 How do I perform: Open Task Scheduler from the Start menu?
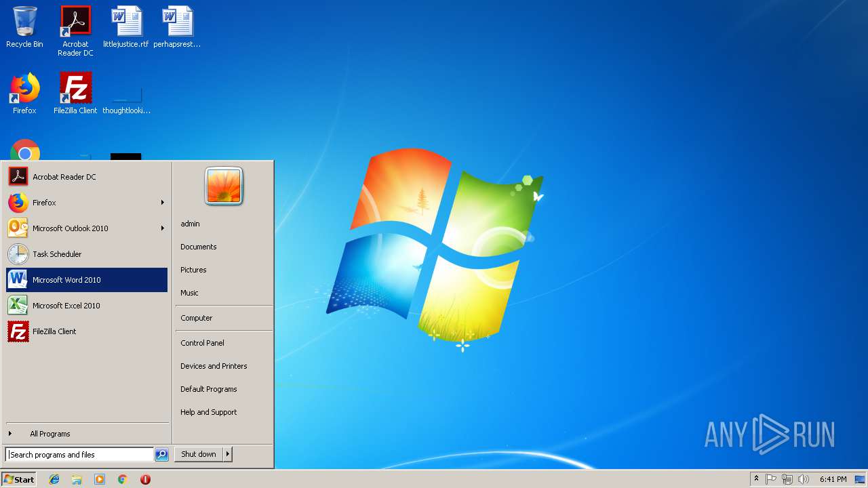87,254
